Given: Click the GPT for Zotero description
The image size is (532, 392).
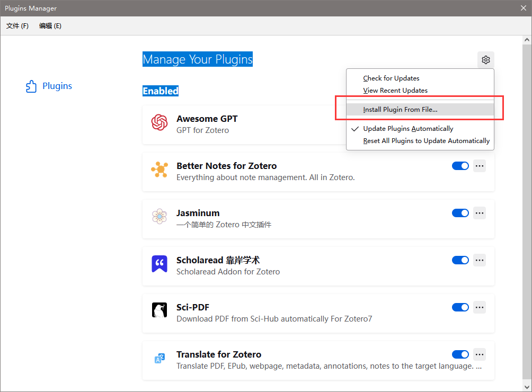Looking at the screenshot, I should 202,130.
